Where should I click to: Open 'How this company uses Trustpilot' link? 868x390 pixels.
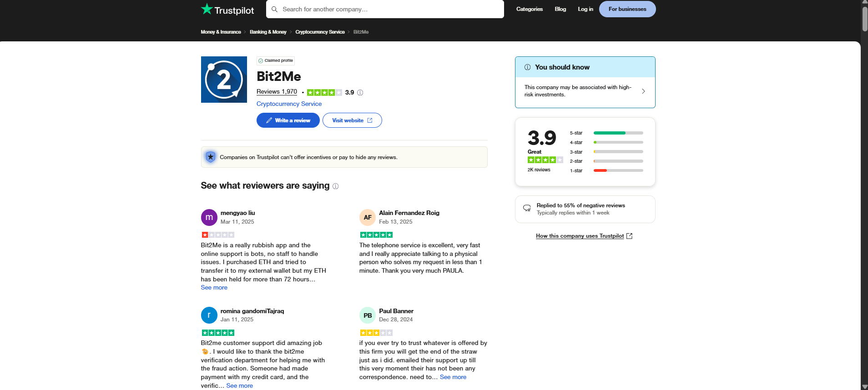580,236
